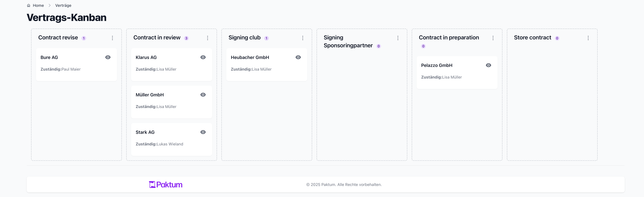This screenshot has height=197, width=644.
Task: View Pelazzo GmbH contract via eye icon
Action: coord(488,65)
